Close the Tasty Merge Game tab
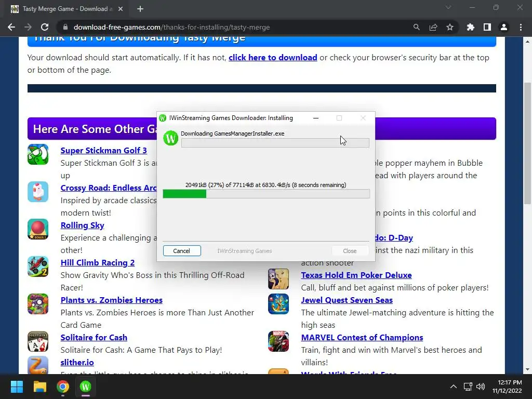Image resolution: width=532 pixels, height=399 pixels. (121, 9)
